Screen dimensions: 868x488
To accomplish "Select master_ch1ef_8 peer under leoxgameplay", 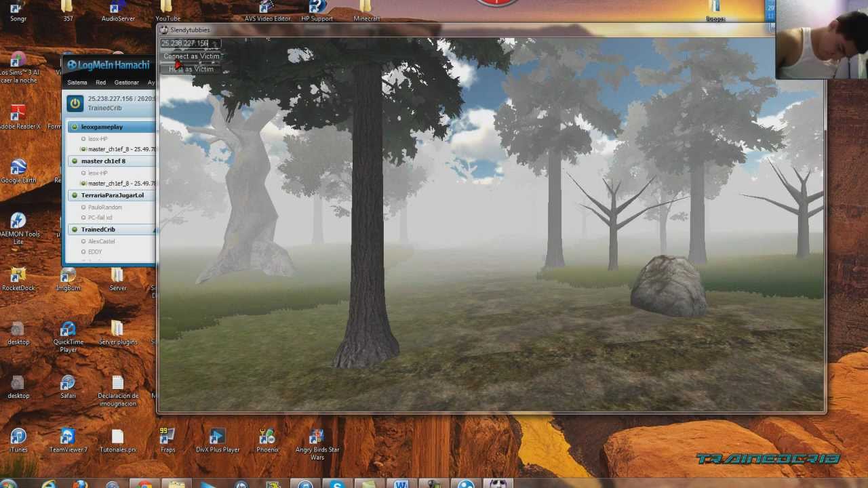I will 117,149.
